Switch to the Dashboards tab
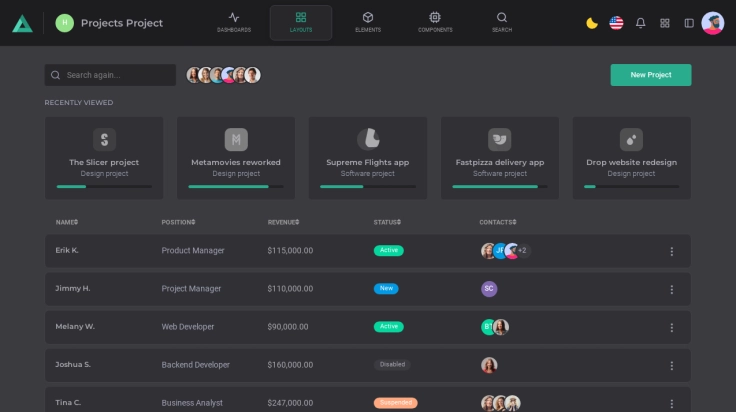The image size is (736, 412). click(234, 22)
